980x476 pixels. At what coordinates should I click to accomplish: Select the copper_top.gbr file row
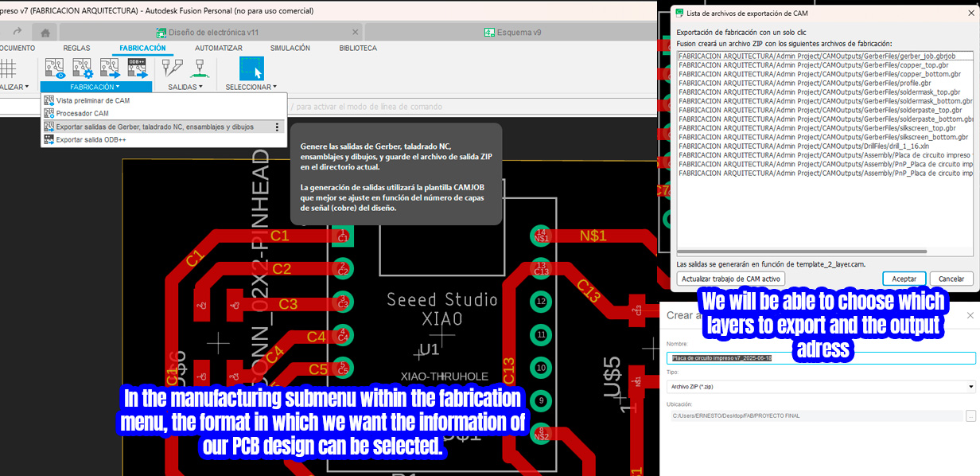(826, 65)
